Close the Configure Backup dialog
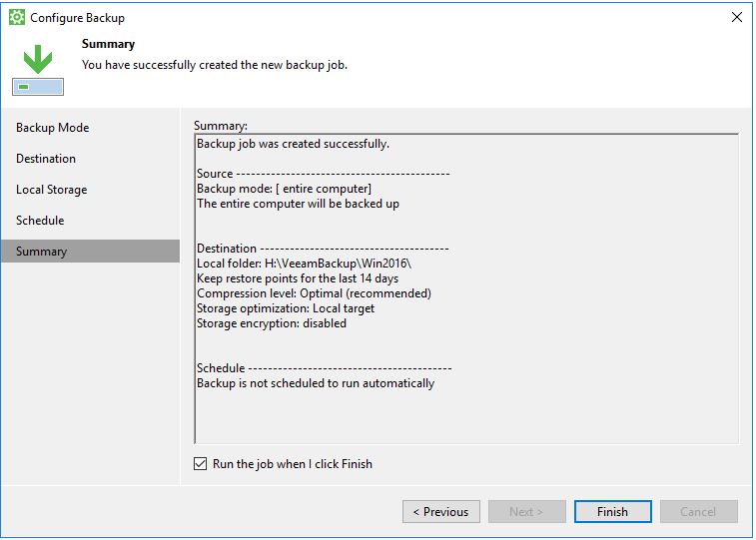 point(736,17)
